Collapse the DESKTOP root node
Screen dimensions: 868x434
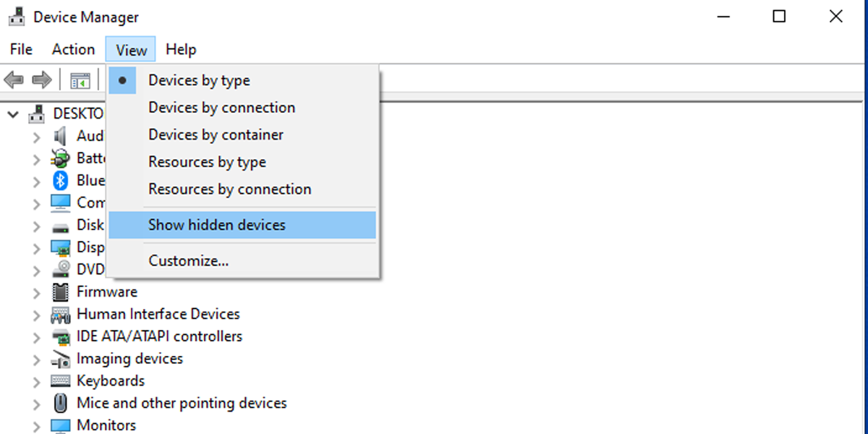click(x=13, y=114)
